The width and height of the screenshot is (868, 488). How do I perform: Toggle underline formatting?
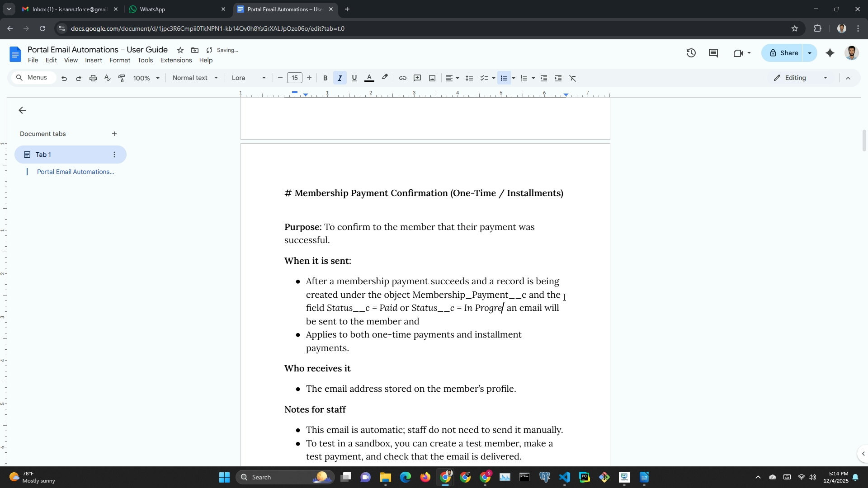click(354, 78)
